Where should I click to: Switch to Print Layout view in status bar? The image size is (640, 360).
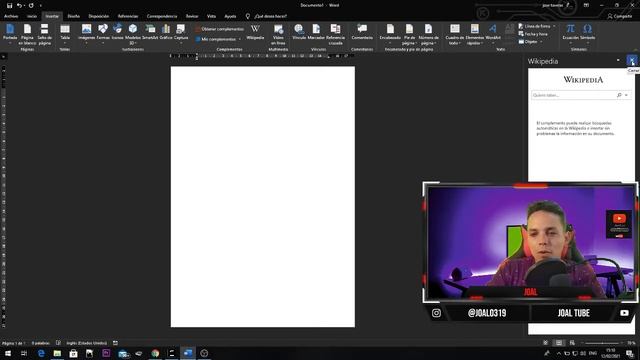pyautogui.click(x=559, y=343)
